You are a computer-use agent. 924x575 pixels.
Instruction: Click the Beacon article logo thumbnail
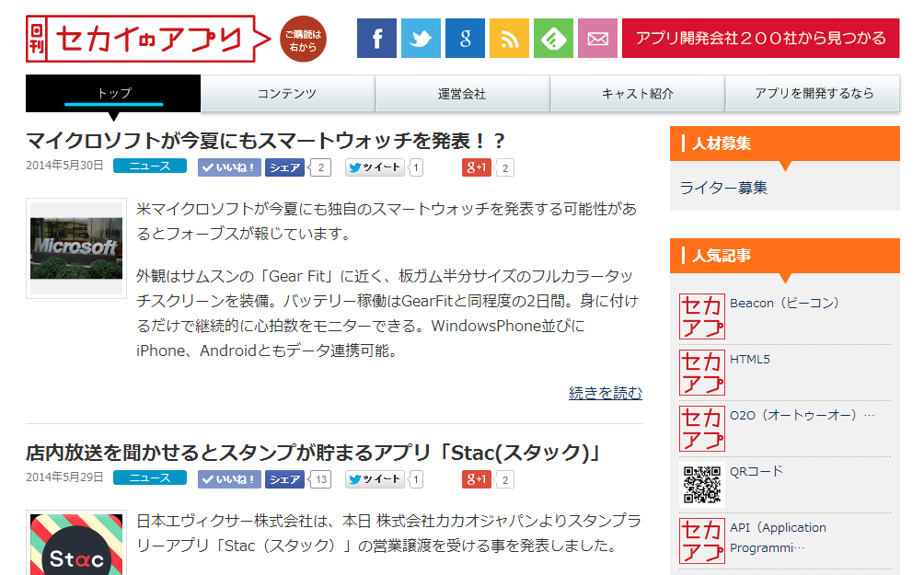coord(702,316)
